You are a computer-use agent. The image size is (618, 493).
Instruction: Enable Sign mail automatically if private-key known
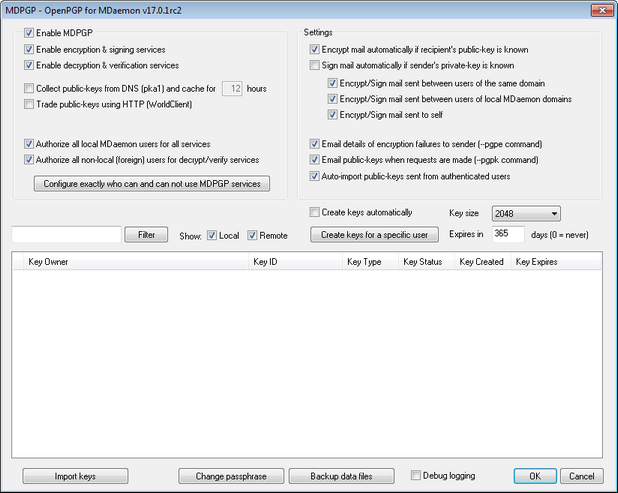314,65
